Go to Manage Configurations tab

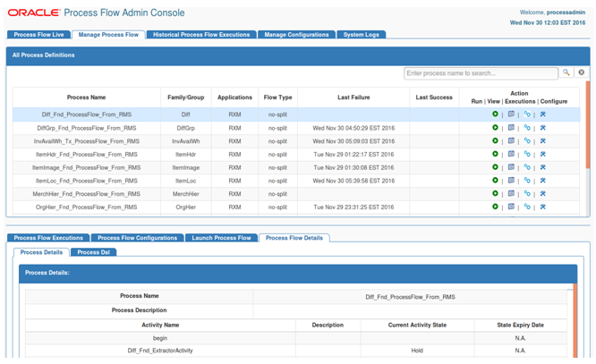(x=296, y=35)
